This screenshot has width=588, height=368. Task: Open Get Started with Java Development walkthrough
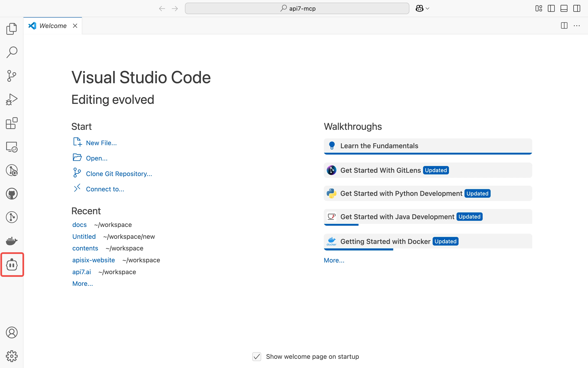point(428,217)
